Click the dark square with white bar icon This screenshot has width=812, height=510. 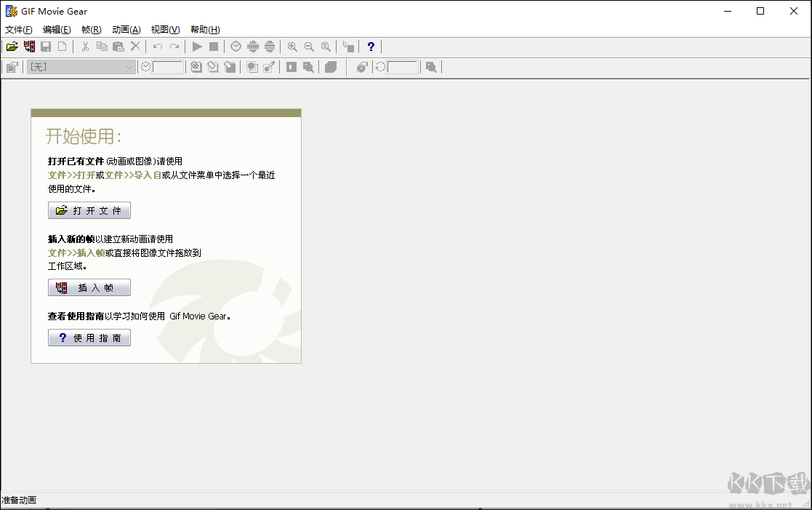(x=292, y=67)
